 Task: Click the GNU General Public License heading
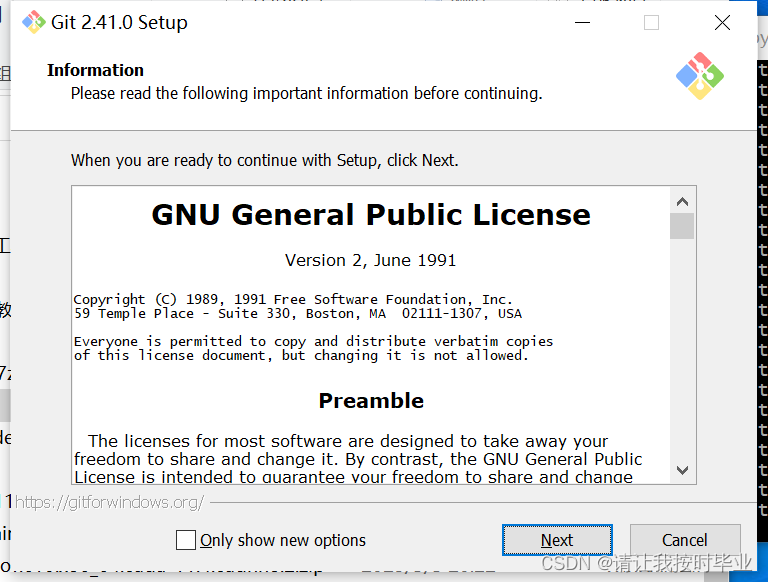371,215
